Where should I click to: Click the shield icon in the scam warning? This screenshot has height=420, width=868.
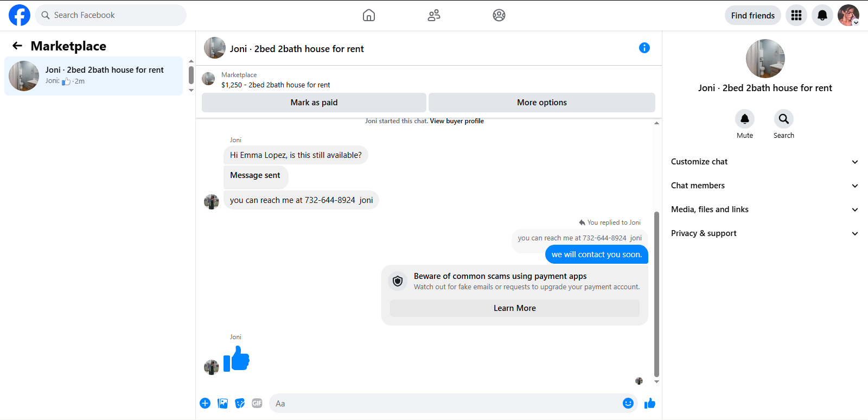[398, 281]
